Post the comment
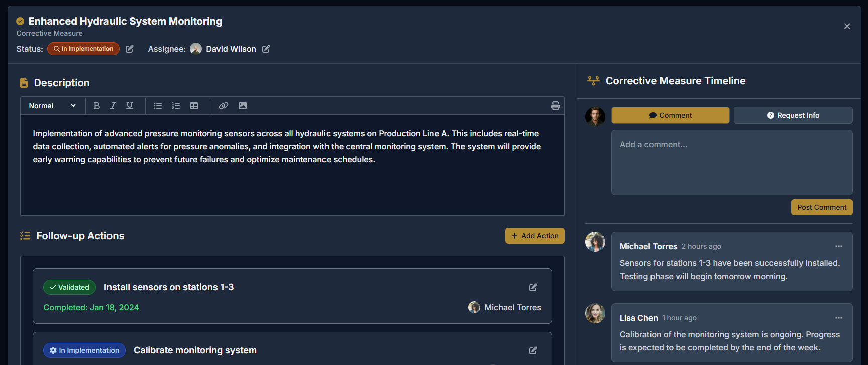Image resolution: width=868 pixels, height=365 pixels. [822, 207]
